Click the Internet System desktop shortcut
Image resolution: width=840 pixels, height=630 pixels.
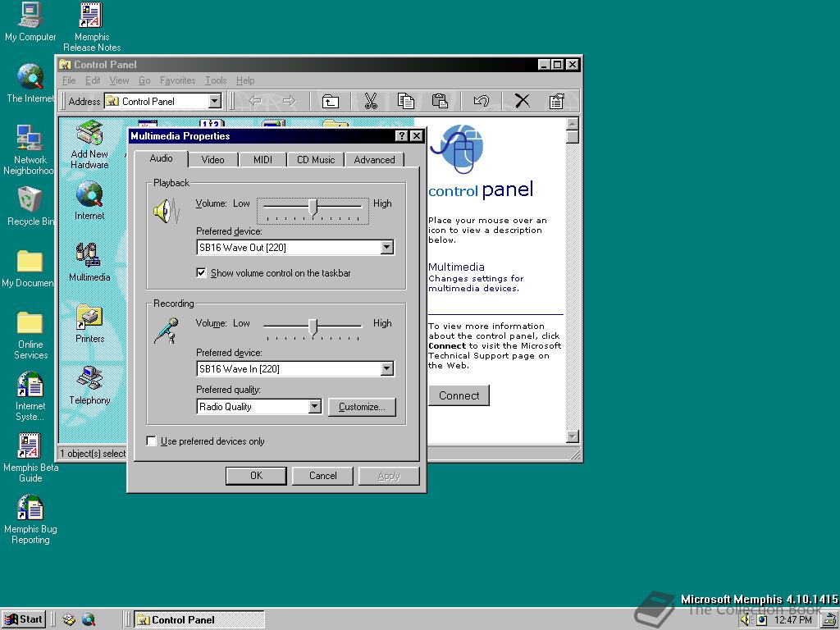tap(30, 396)
